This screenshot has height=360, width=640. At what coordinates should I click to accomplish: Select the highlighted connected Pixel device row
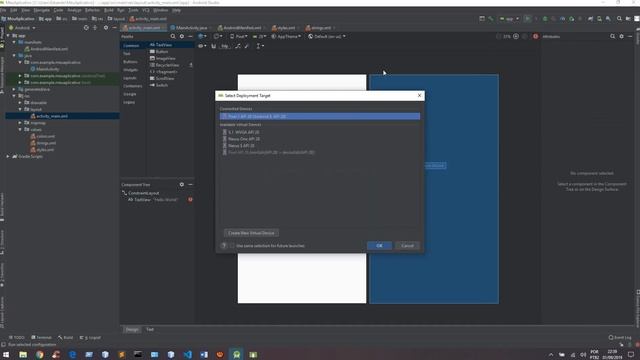pyautogui.click(x=320, y=116)
